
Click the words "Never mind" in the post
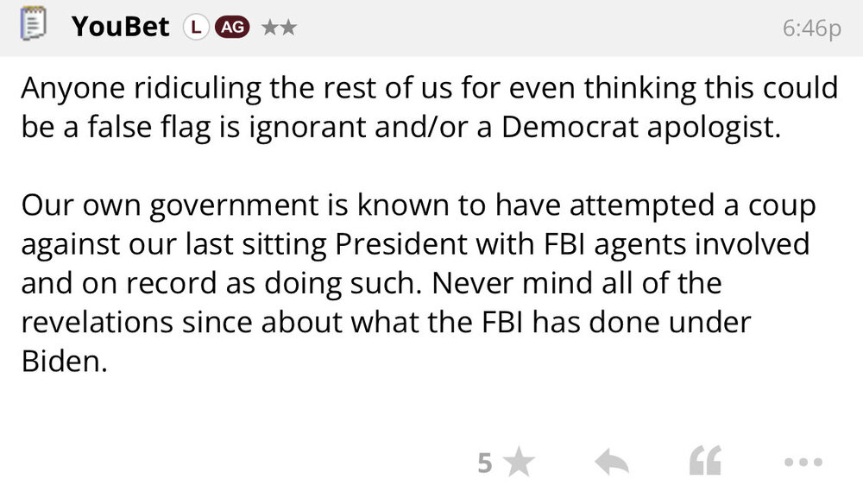pos(514,282)
